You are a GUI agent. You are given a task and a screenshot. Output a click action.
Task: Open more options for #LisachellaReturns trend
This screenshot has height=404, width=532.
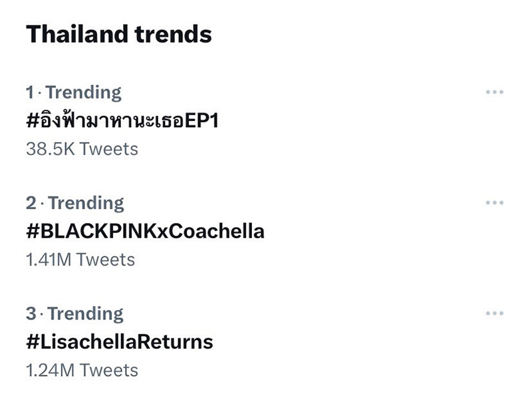pos(494,313)
